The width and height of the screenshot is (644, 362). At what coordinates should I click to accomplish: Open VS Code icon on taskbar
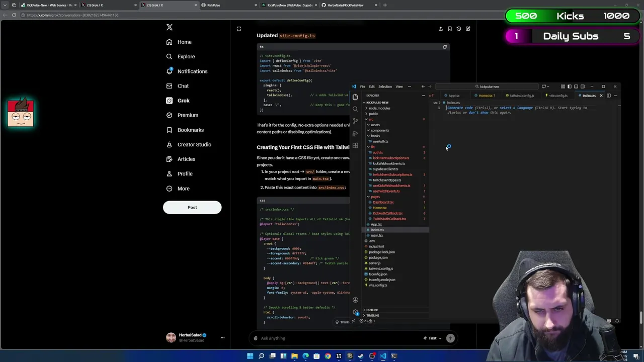click(383, 356)
